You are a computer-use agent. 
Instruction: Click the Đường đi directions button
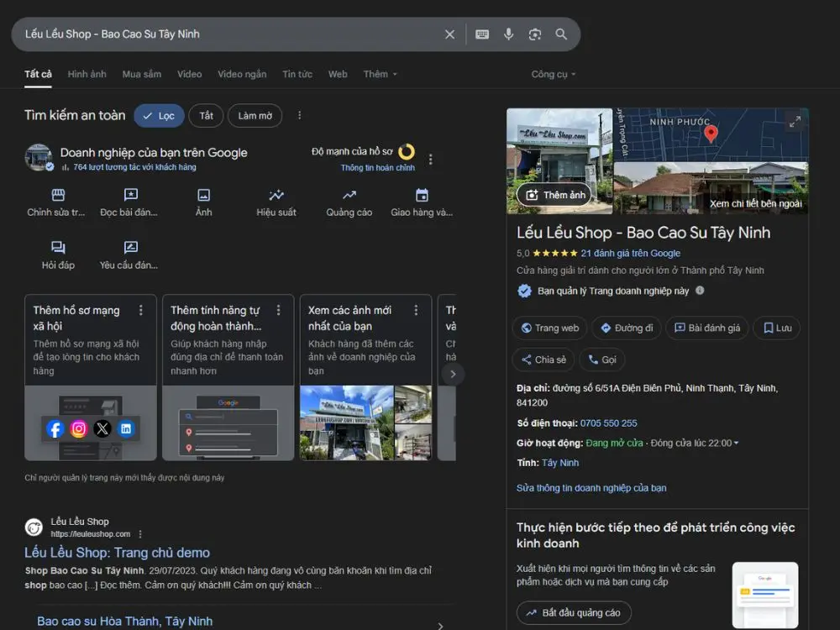626,328
